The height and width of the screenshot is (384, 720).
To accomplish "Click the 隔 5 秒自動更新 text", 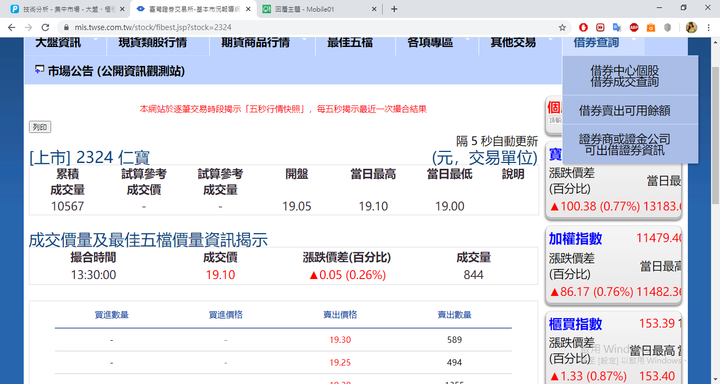I will click(497, 141).
